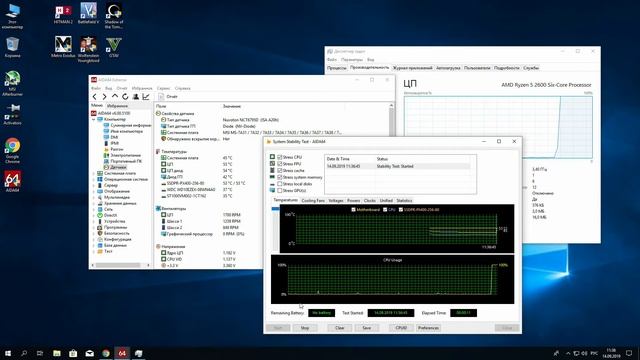Open the Mail taskbar icon
The width and height of the screenshot is (640, 360).
(x=89, y=353)
